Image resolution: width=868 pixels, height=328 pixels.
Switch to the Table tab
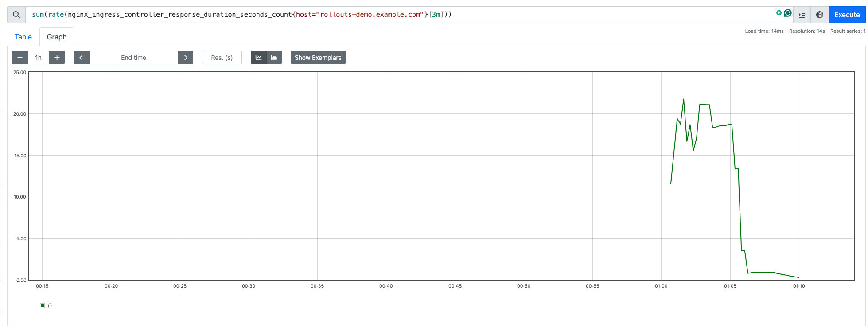(x=23, y=37)
